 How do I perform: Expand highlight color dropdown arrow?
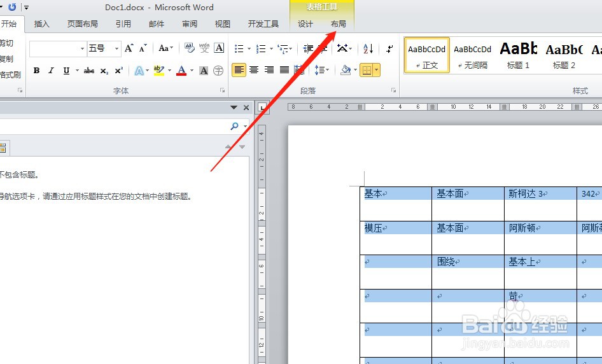pyautogui.click(x=169, y=71)
